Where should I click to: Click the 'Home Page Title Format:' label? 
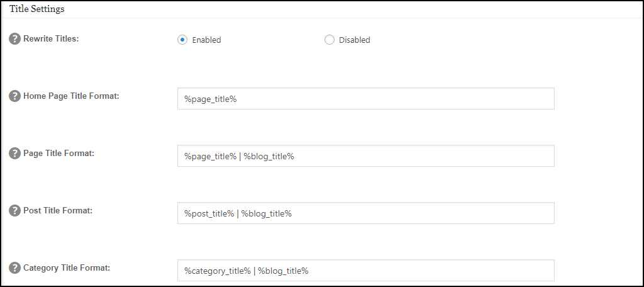tap(71, 96)
